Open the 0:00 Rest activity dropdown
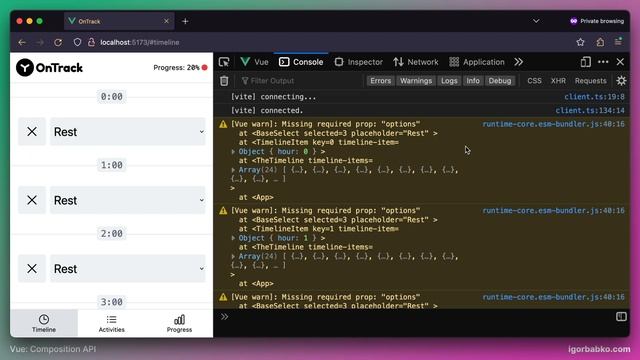Screen dimensions: 640x360 [x=127, y=131]
